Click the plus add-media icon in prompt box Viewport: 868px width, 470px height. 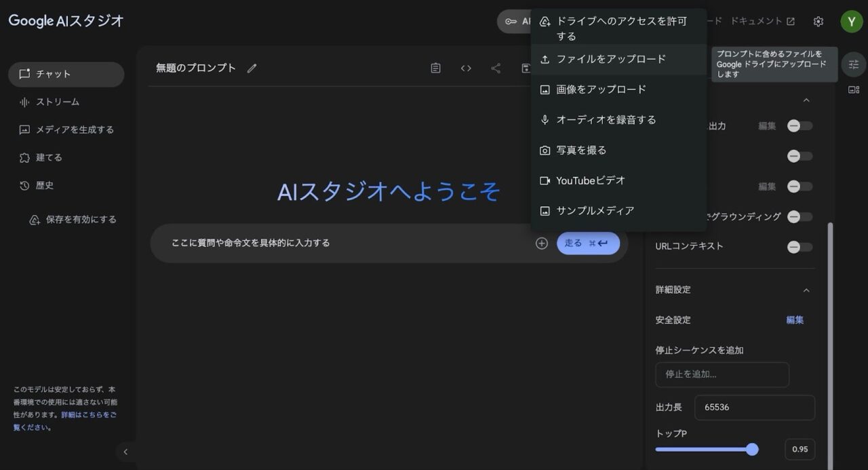(542, 243)
